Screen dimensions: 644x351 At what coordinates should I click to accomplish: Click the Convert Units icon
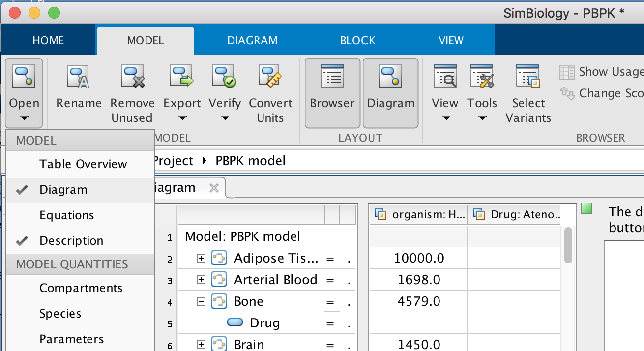pos(270,77)
